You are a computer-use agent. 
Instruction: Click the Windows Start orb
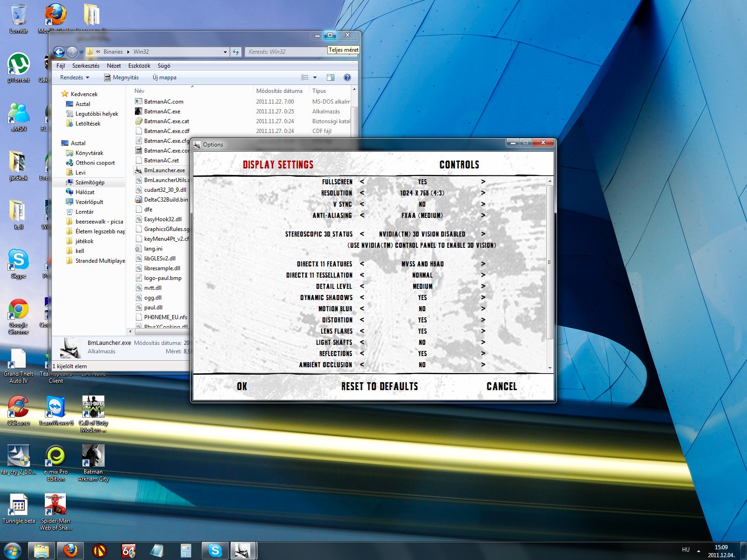coord(13,551)
